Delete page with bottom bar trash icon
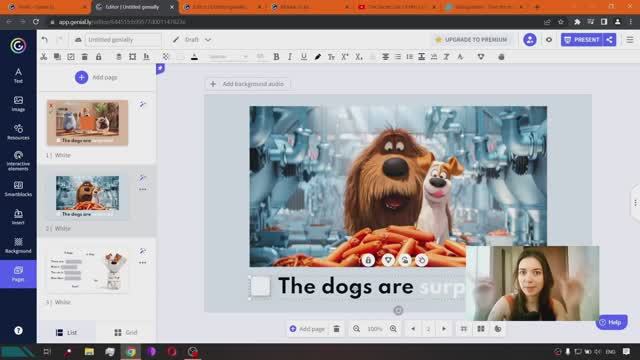 tap(336, 329)
